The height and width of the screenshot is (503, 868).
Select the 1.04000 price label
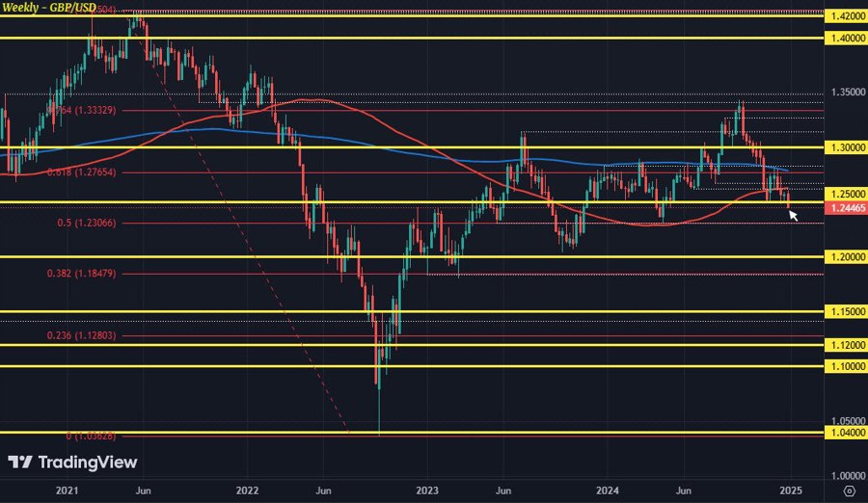(845, 432)
